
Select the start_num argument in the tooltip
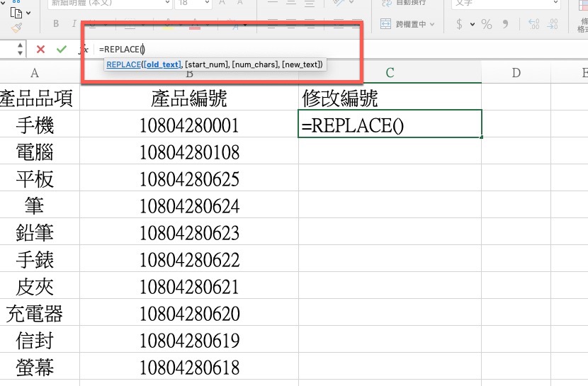tap(207, 64)
